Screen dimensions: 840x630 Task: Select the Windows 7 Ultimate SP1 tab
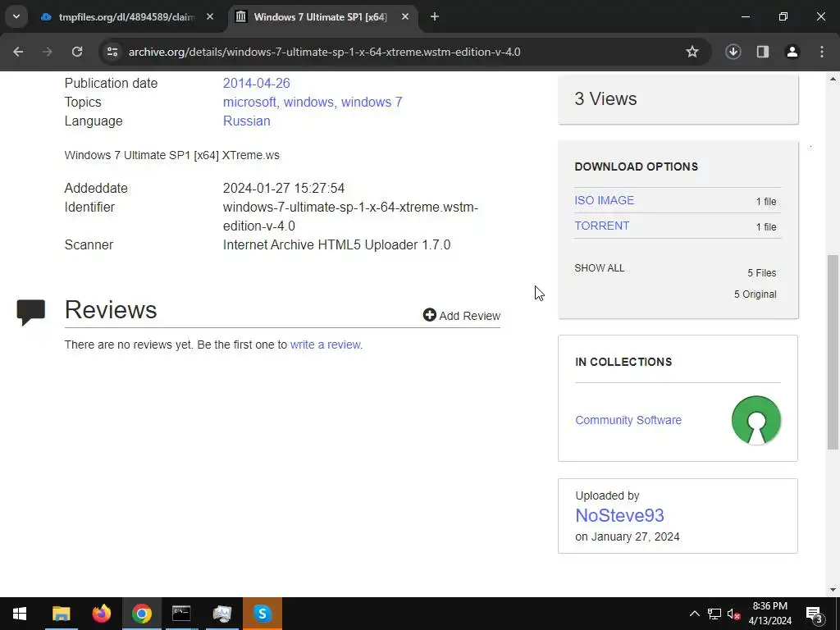[320, 17]
